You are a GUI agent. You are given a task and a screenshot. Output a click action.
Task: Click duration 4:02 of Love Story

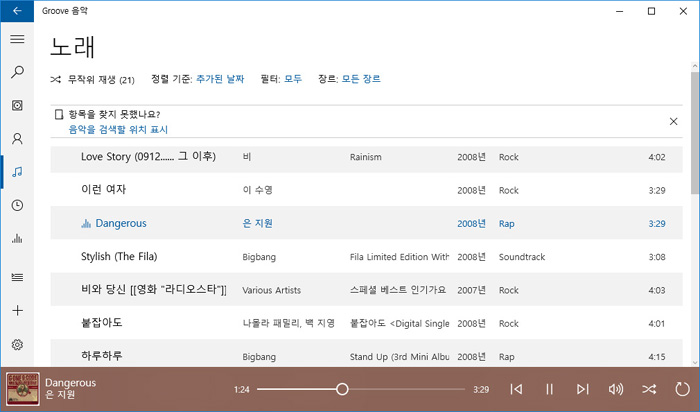(657, 157)
